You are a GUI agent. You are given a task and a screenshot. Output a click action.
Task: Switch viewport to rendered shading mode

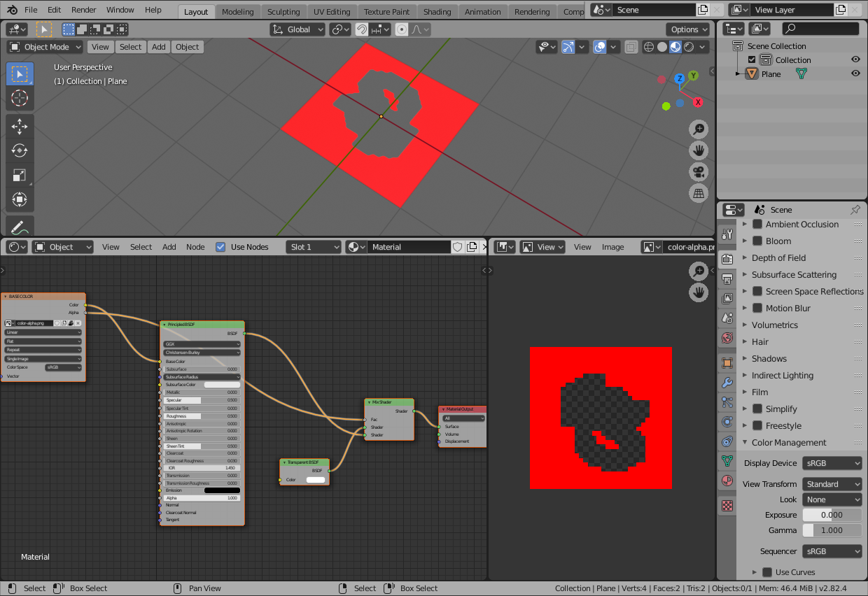(x=689, y=47)
